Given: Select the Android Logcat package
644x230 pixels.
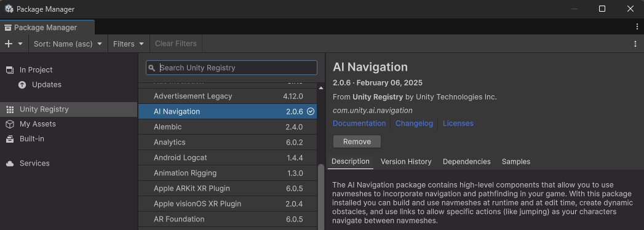Looking at the screenshot, I should click(228, 157).
